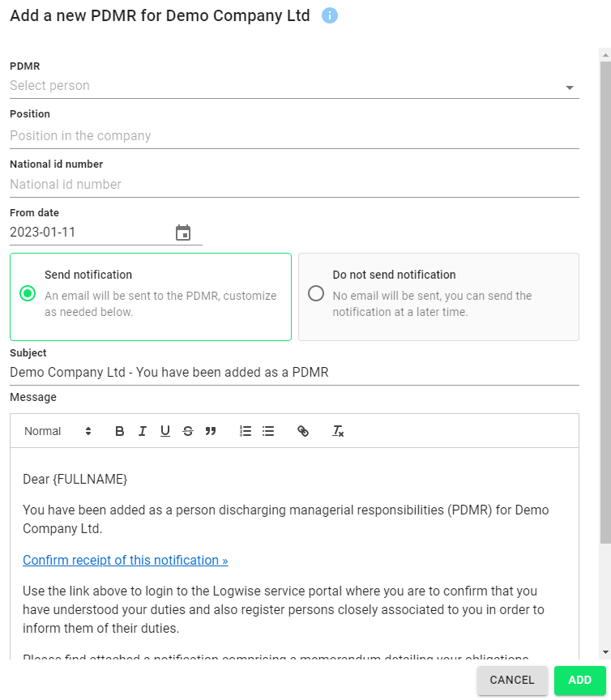Click the Position in the company field
The height and width of the screenshot is (700, 611).
click(294, 136)
